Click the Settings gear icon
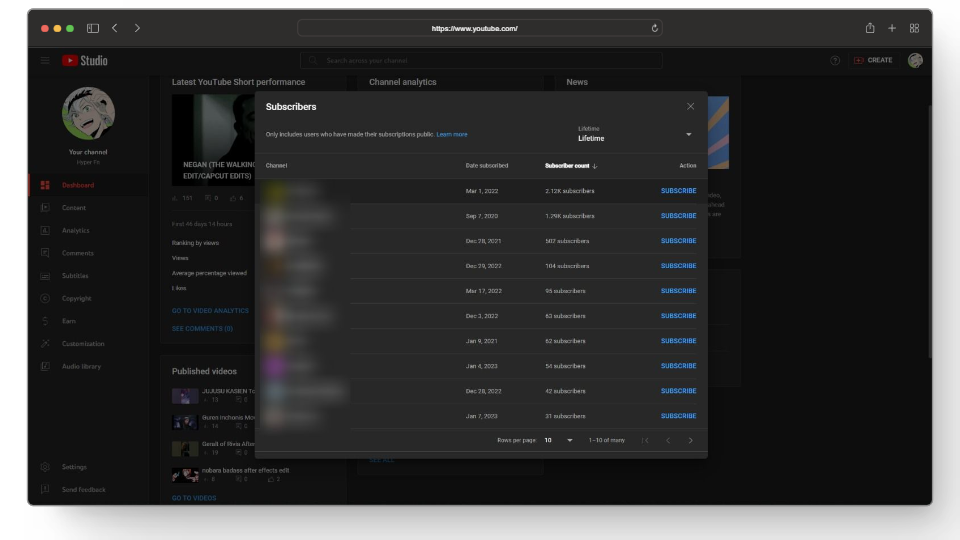 tap(45, 467)
